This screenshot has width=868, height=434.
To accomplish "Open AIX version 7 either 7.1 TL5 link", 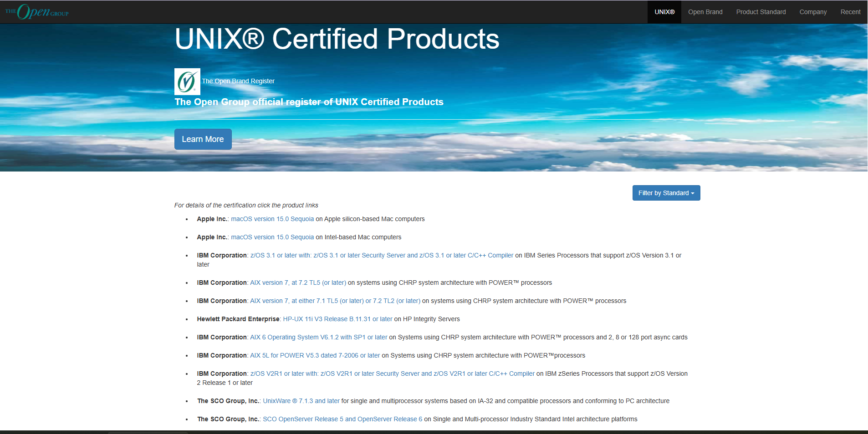I will (335, 301).
